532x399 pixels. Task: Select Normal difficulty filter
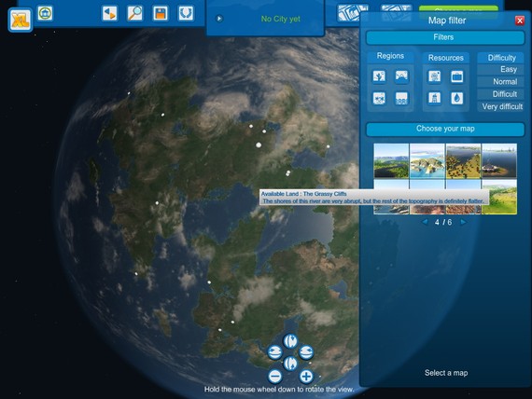[500, 82]
